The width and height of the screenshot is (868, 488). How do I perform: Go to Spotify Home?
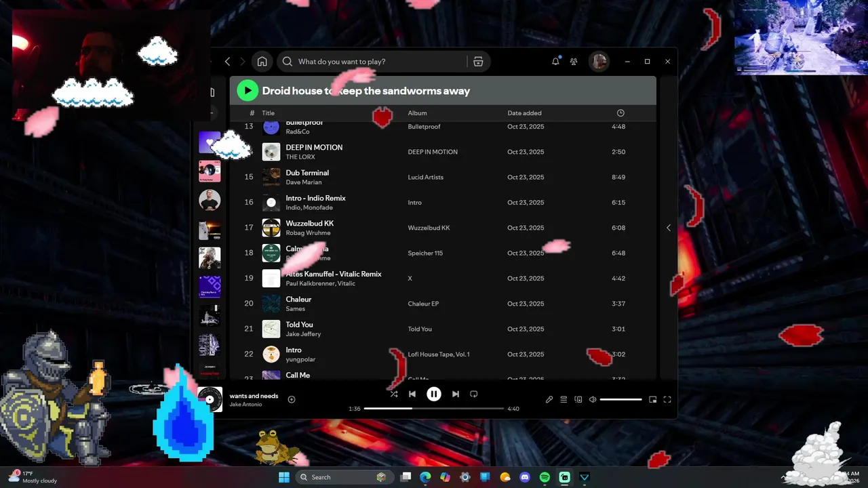point(262,62)
